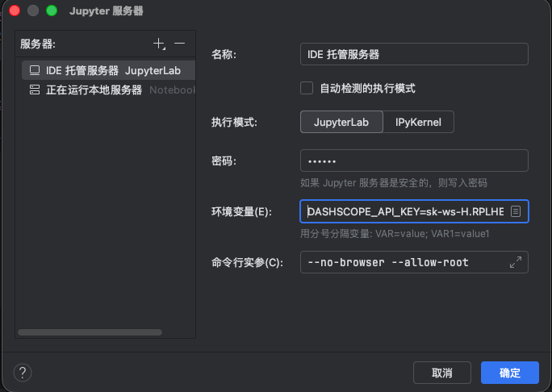Add a new Jupyter server with plus icon
This screenshot has width=552, height=392.
click(x=159, y=44)
